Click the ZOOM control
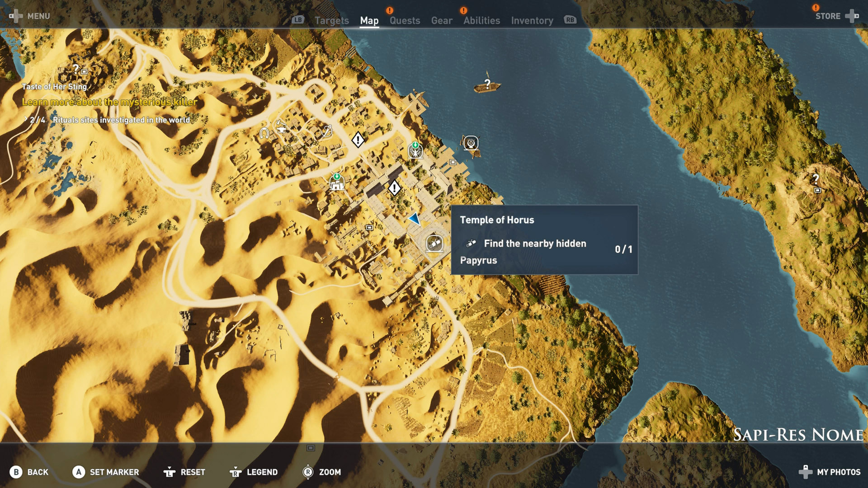This screenshot has width=868, height=488. coord(321,472)
